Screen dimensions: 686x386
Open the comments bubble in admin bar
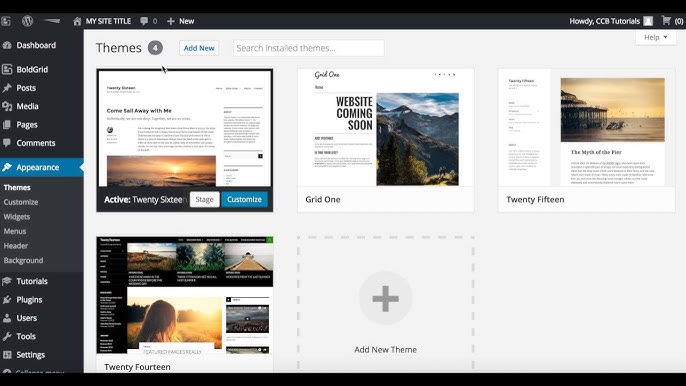coord(144,21)
